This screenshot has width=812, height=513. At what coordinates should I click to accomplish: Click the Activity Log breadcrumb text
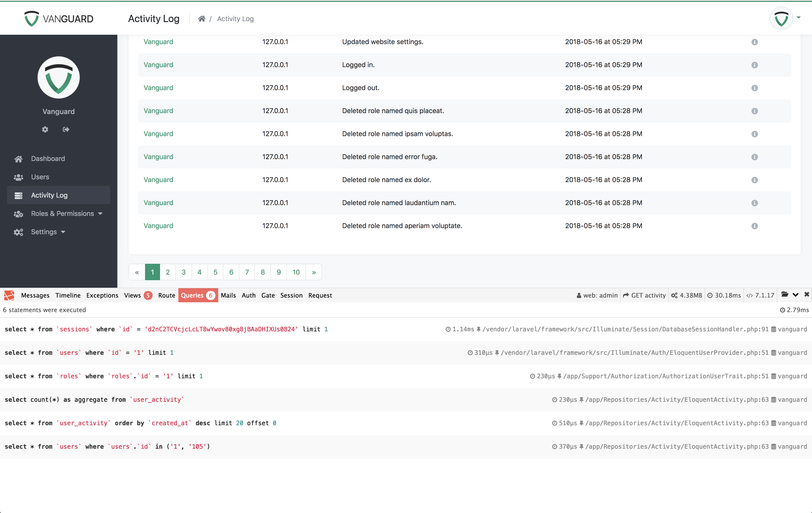click(x=235, y=19)
